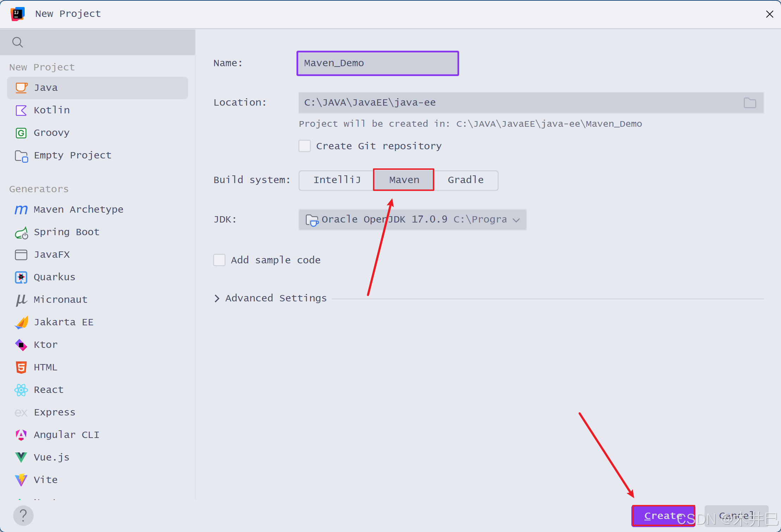
Task: Open the help question mark button
Action: coord(23,515)
